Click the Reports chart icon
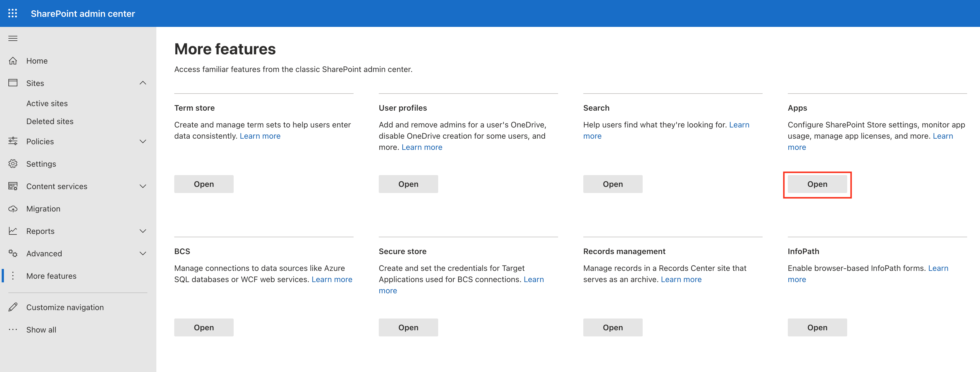This screenshot has width=980, height=372. [13, 231]
